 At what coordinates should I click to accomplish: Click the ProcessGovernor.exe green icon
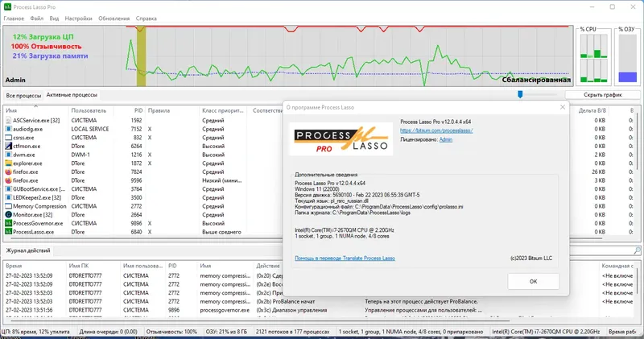pos(8,223)
